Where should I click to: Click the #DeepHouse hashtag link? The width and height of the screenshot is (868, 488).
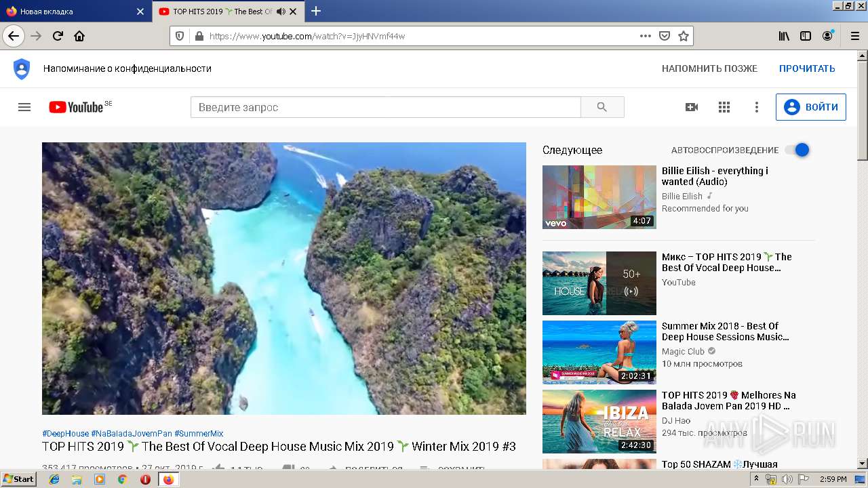(x=65, y=433)
